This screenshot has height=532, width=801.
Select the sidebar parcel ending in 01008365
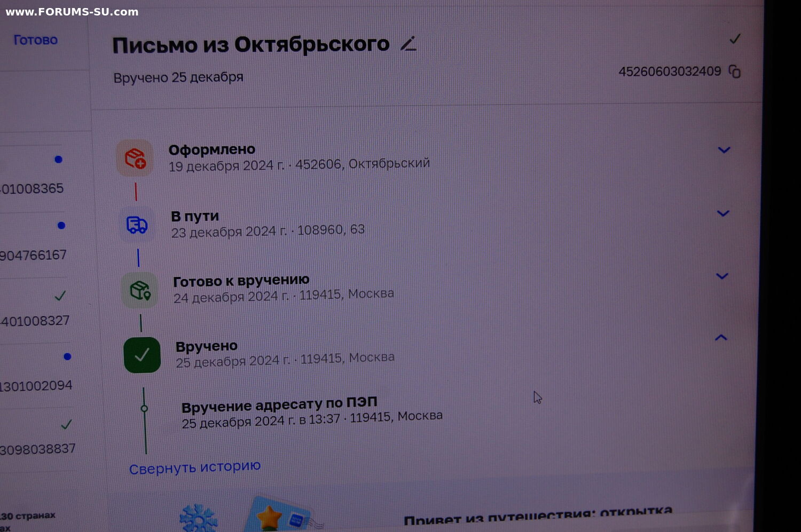pyautogui.click(x=32, y=188)
